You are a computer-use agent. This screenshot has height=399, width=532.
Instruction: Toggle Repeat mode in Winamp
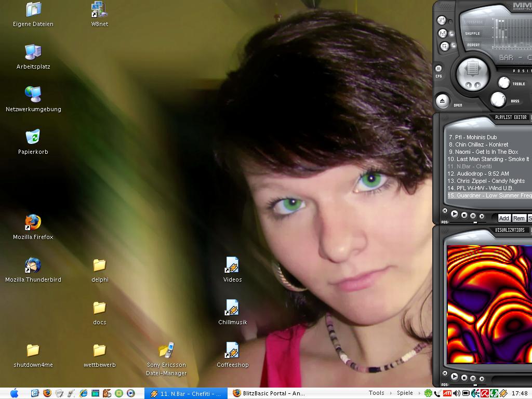click(x=445, y=46)
